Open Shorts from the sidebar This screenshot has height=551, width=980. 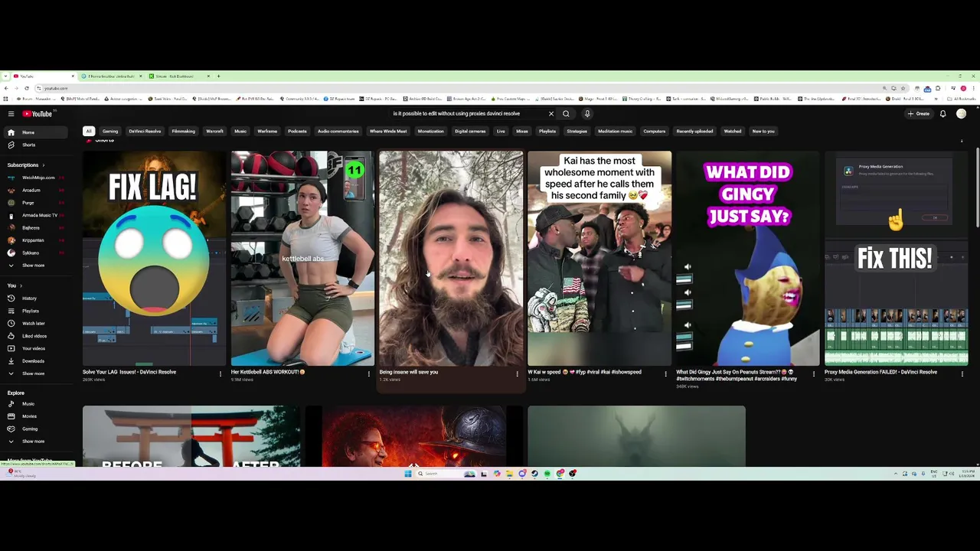tap(37, 145)
